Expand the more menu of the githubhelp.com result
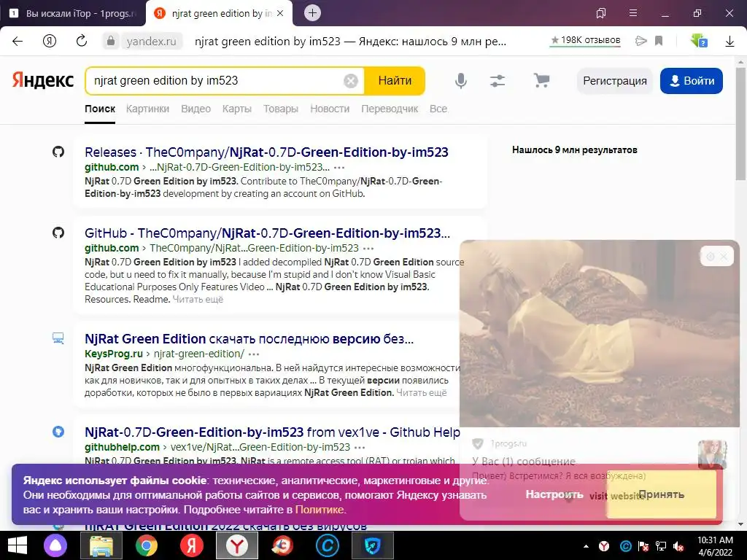This screenshot has width=747, height=560. 360,448
